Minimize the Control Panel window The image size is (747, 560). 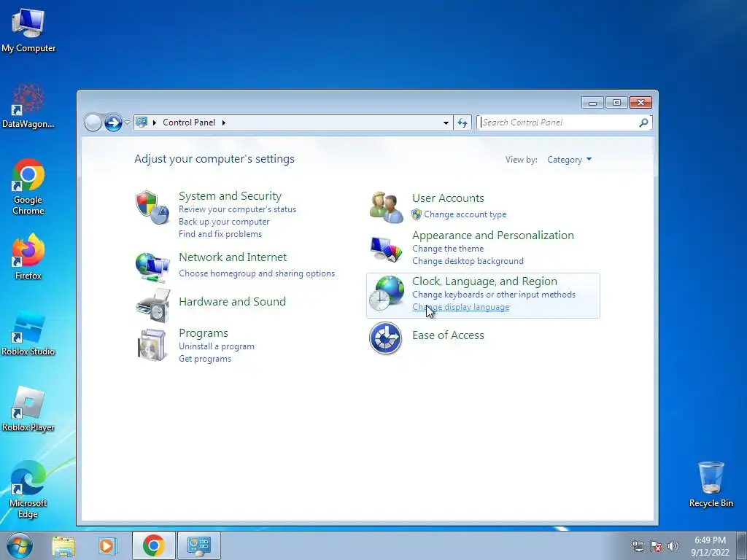(592, 103)
